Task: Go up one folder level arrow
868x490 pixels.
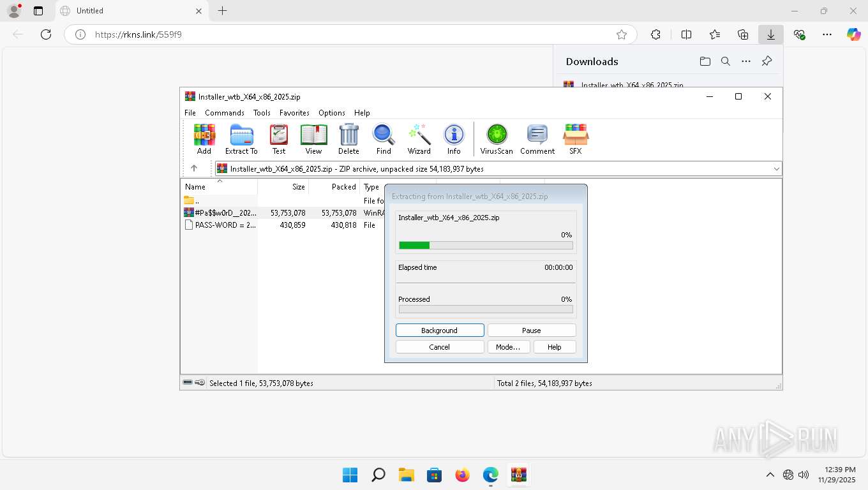Action: (194, 168)
